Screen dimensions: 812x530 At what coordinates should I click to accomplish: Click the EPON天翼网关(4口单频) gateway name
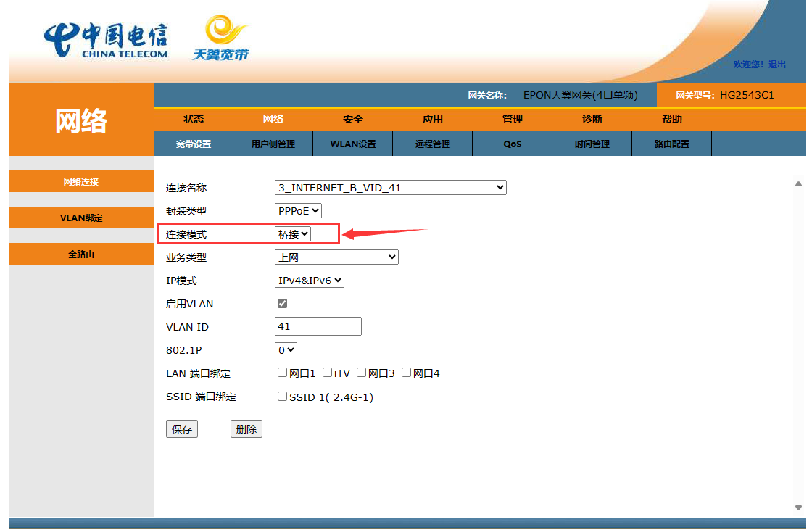tap(581, 95)
